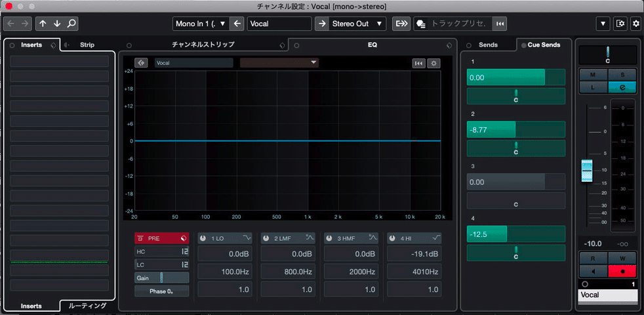644x315 pixels.
Task: Open Inserts preset diamond icon
Action: coord(53,45)
